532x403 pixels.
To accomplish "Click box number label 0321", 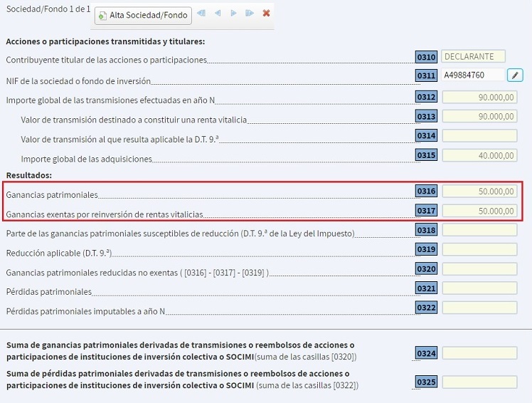I will click(x=426, y=288).
